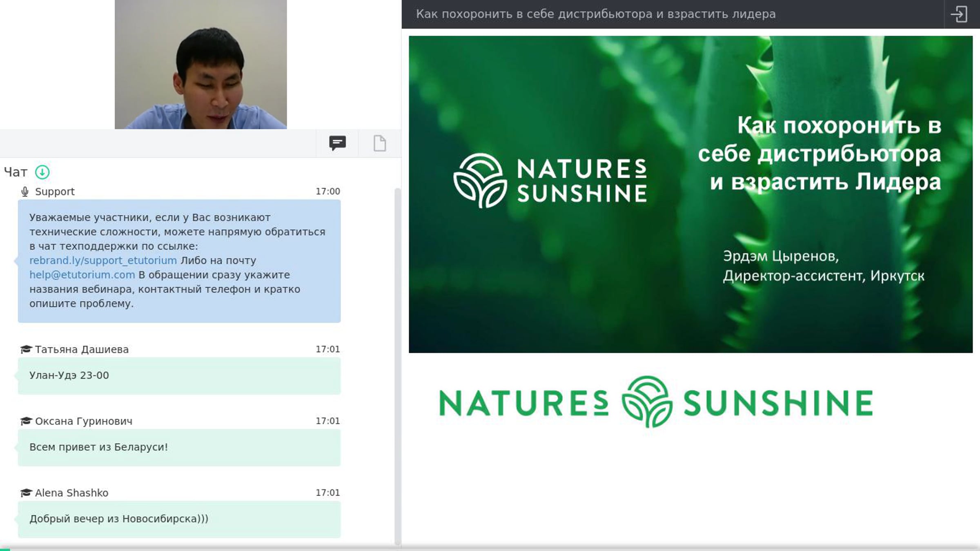Screen dimensions: 980x551
Task: Click the microphone icon beside Support
Action: point(25,192)
